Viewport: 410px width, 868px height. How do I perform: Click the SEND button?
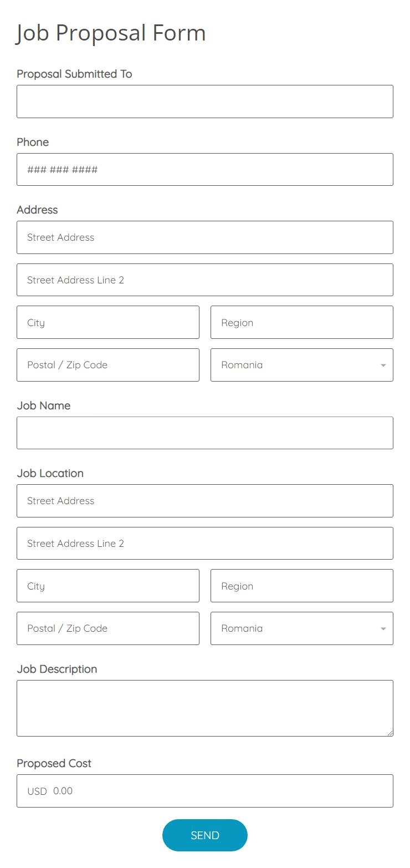(205, 835)
